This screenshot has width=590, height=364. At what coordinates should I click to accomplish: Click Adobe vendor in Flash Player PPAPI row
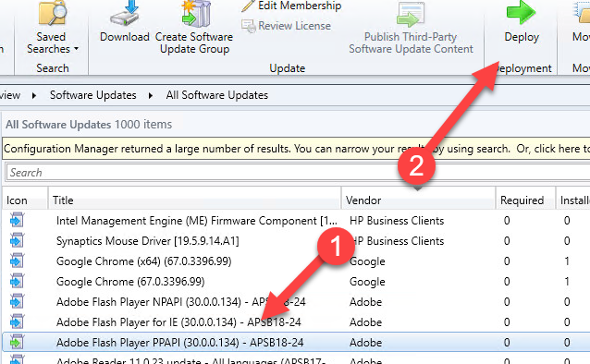(365, 343)
